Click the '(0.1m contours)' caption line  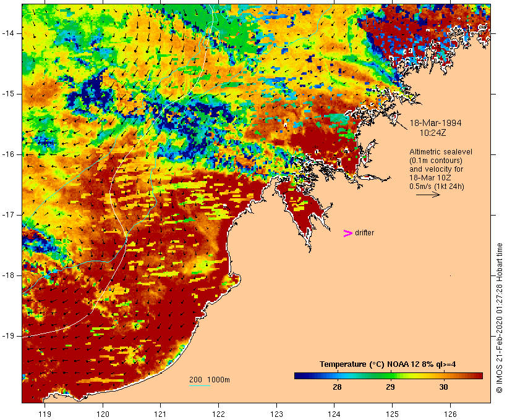[x=436, y=161]
